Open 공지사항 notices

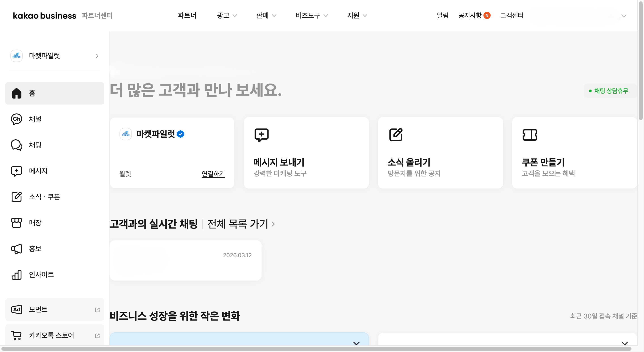[470, 15]
